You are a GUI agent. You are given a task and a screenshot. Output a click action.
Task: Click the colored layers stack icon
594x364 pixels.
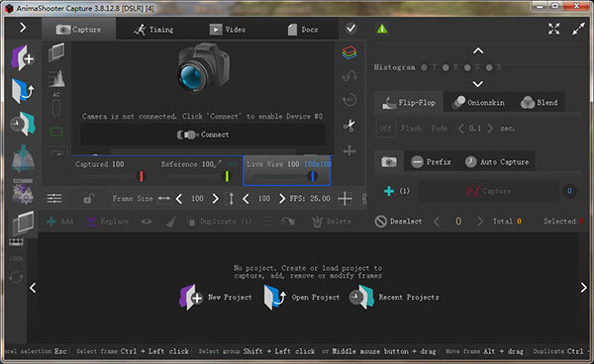(349, 52)
